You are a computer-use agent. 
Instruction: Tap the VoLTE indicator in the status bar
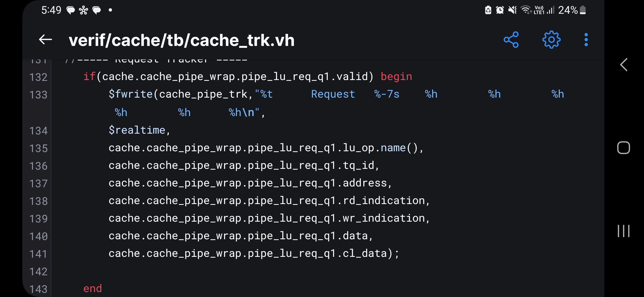coord(539,10)
